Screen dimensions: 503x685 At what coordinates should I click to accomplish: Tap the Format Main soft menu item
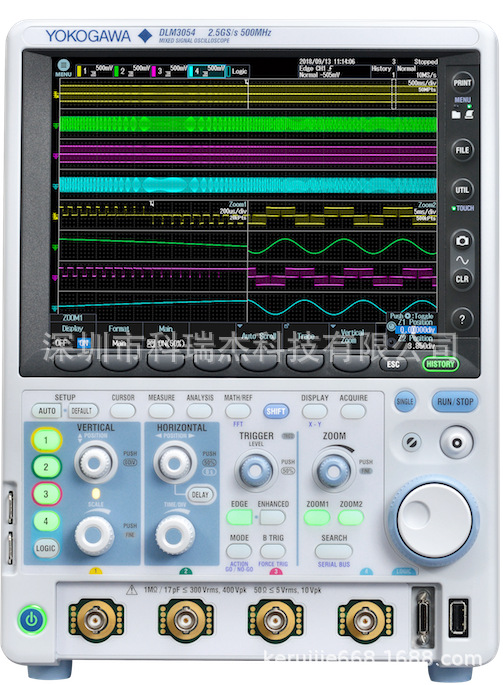pyautogui.click(x=119, y=336)
